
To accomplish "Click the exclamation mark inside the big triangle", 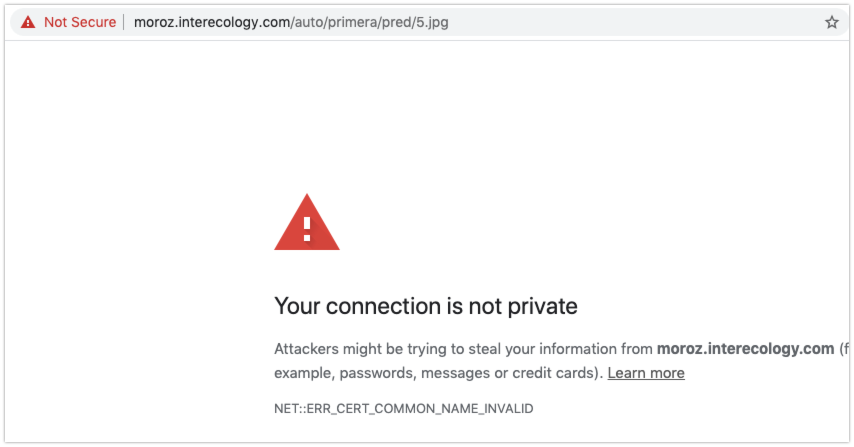I will point(307,229).
